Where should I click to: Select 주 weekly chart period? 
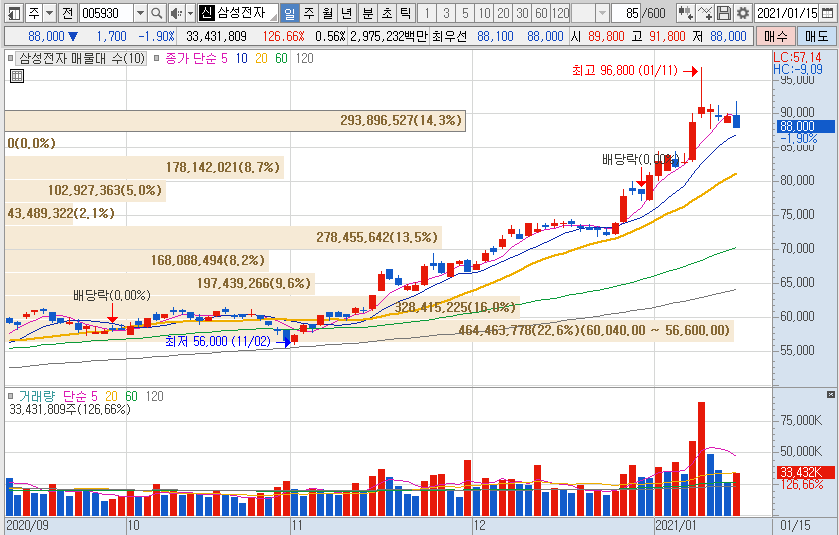(x=309, y=13)
